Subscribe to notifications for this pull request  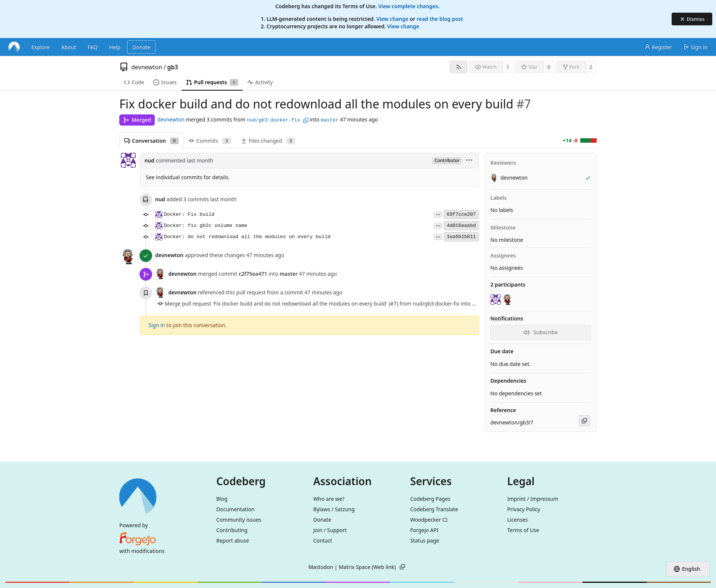coord(541,332)
